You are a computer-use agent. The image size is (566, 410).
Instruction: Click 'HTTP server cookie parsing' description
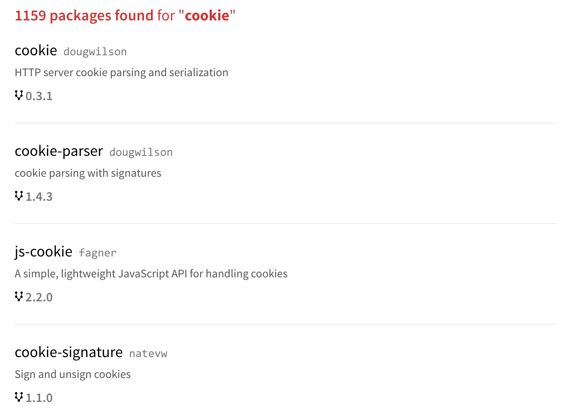(121, 73)
